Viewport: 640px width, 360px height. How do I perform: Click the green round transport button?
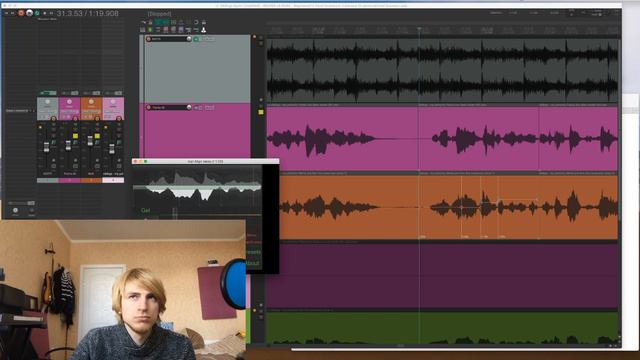point(37,13)
